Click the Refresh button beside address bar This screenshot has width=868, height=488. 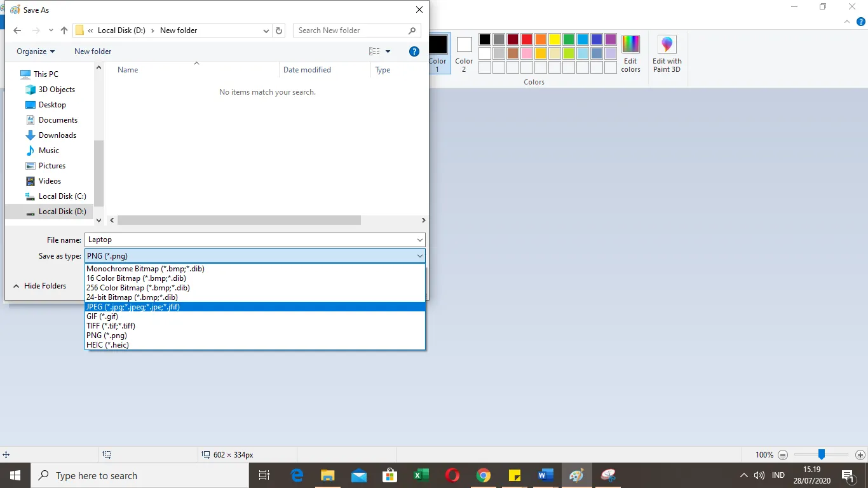coord(279,30)
